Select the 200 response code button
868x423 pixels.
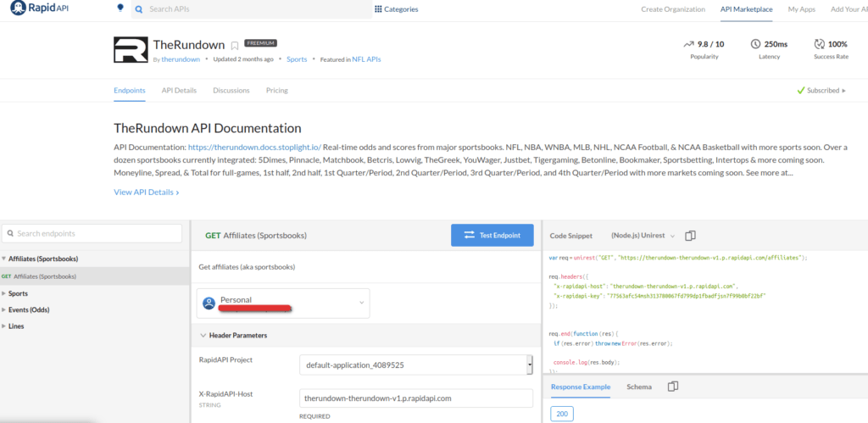point(562,414)
